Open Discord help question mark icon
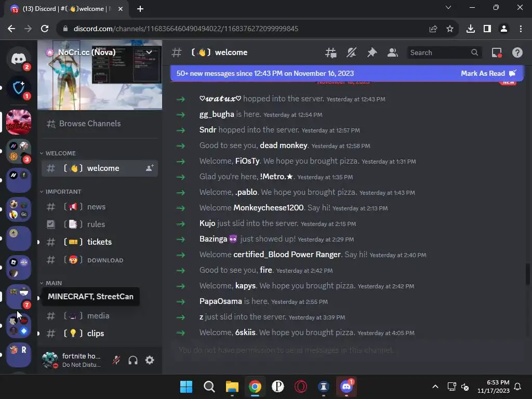The height and width of the screenshot is (399, 532). point(517,52)
